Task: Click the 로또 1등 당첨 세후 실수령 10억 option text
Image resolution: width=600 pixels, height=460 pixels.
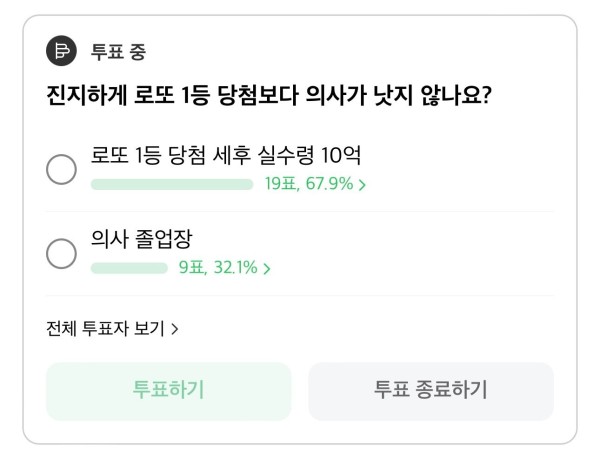Action: pyautogui.click(x=226, y=155)
